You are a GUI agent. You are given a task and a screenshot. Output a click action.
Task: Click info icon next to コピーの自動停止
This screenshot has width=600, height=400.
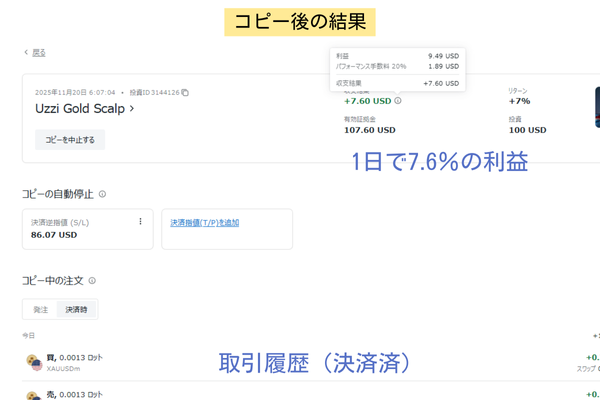[103, 194]
